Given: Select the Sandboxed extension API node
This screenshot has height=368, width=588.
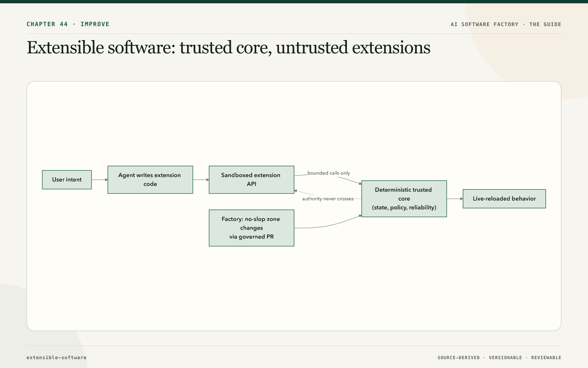Looking at the screenshot, I should pos(251,180).
